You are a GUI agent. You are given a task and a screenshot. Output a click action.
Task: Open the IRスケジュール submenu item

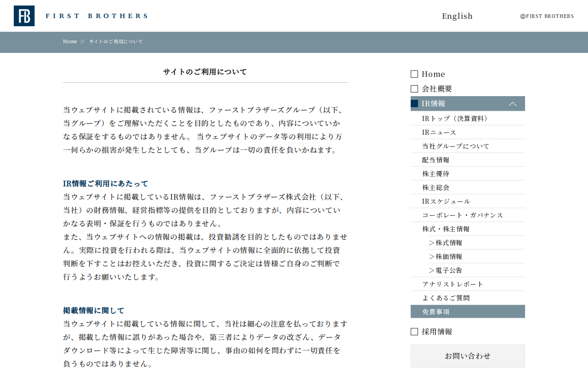tap(468, 201)
